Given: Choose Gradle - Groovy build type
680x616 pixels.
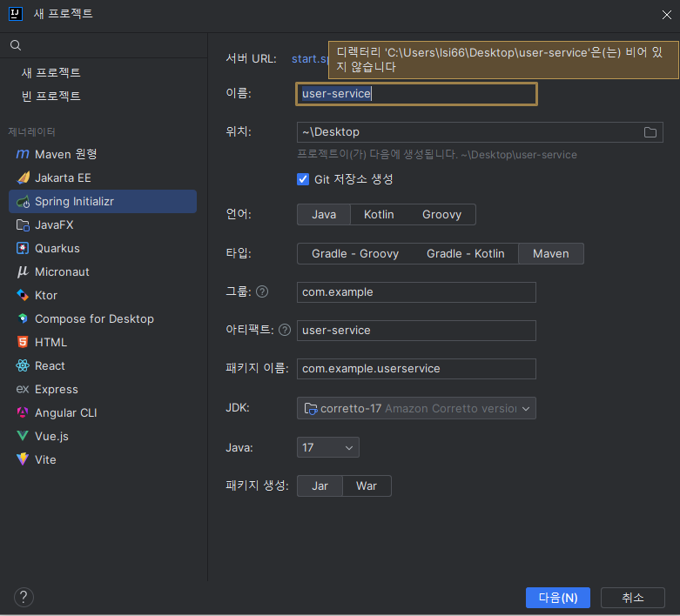Looking at the screenshot, I should 355,253.
